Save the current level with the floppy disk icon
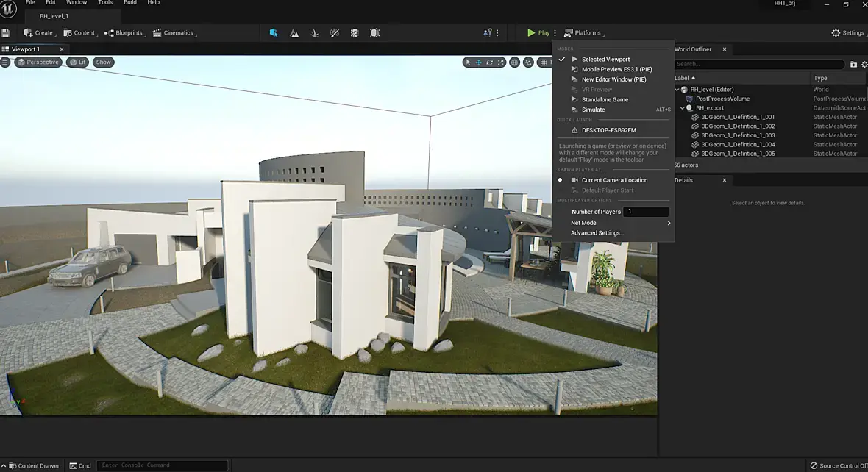868x472 pixels. (x=6, y=32)
